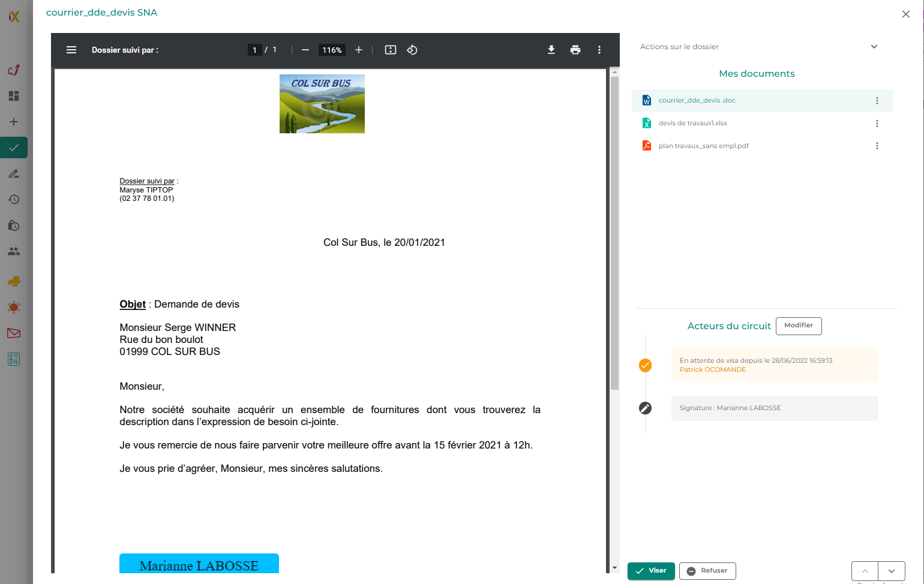The image size is (924, 584).
Task: Fit document to page icon
Action: (391, 50)
